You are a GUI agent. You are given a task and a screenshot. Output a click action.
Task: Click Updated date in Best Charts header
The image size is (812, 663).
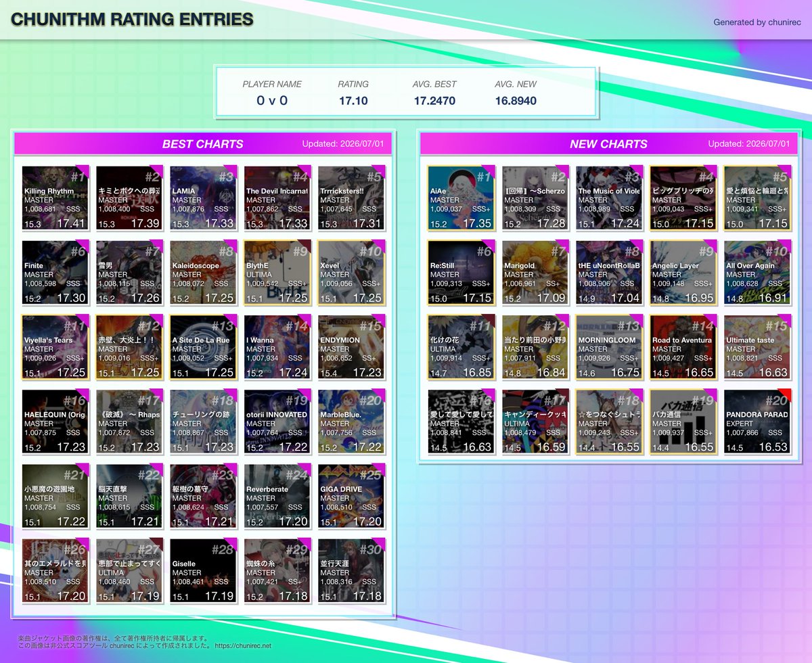pos(343,144)
